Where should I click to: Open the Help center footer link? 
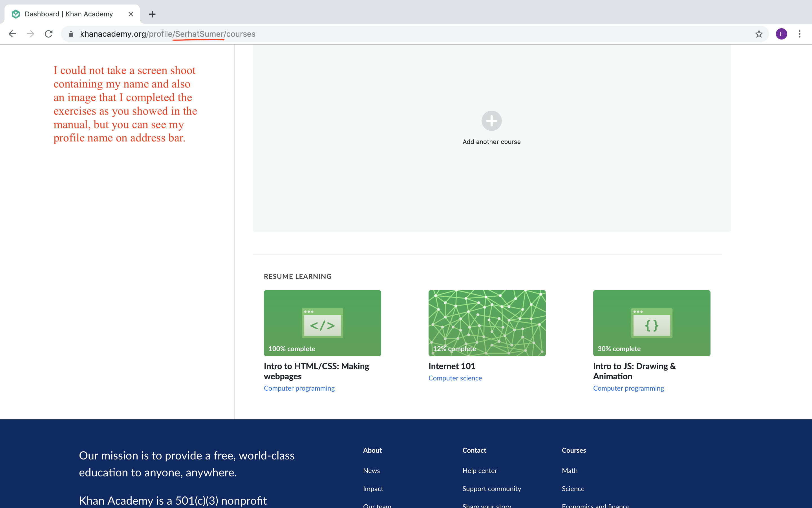click(480, 470)
